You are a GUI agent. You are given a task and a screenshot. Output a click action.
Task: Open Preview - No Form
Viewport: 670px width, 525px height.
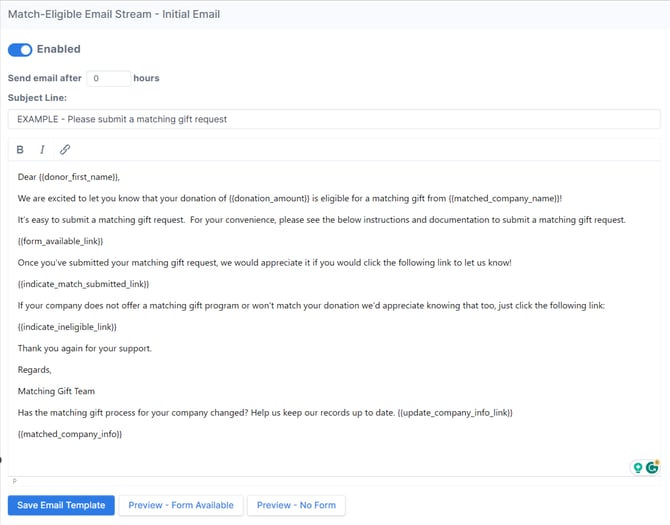[296, 505]
